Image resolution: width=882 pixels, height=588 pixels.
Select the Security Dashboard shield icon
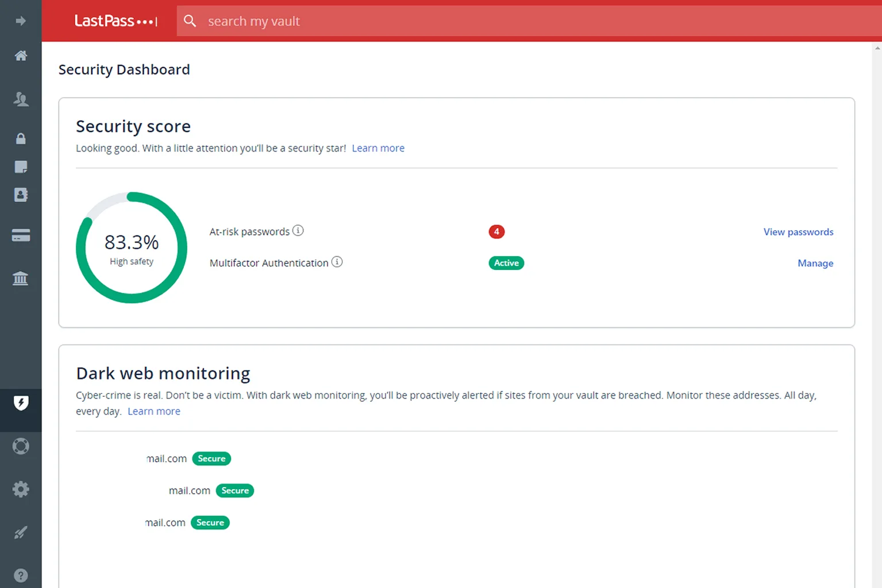click(x=21, y=403)
